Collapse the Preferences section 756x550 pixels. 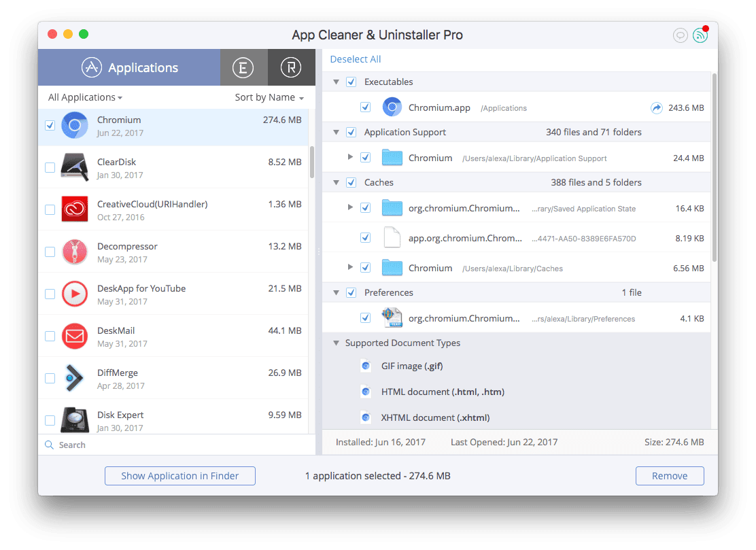coord(336,292)
